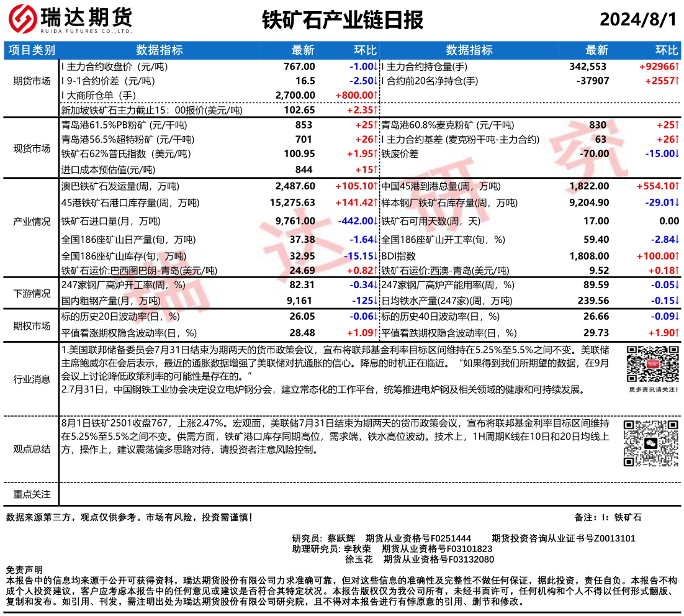Click the report title 铁矿石产业链日报
Screen dimensions: 684x616
(342, 20)
